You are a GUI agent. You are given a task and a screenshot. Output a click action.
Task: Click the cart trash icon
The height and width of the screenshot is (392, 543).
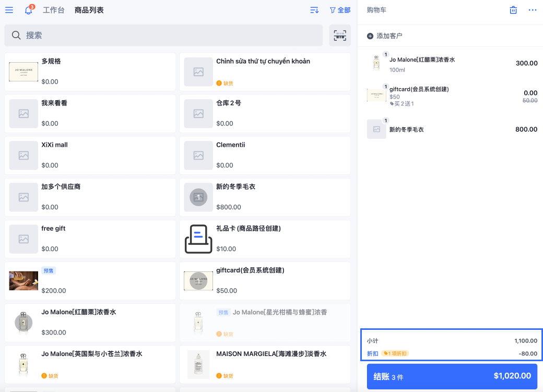point(513,10)
